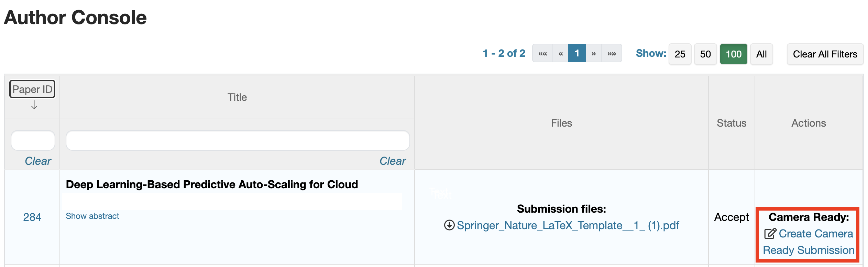Go to first page with triple-left arrows

[542, 53]
